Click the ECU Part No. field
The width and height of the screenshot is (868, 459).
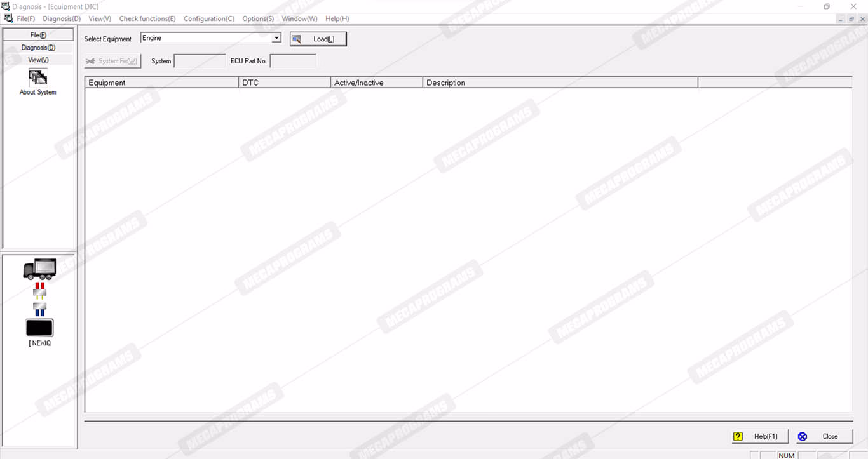click(293, 61)
